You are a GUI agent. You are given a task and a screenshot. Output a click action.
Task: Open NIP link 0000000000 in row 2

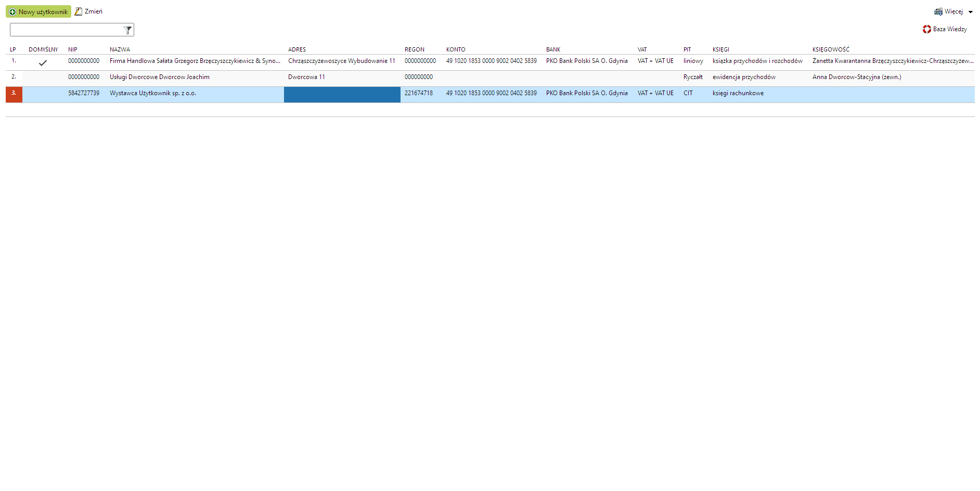pos(84,77)
